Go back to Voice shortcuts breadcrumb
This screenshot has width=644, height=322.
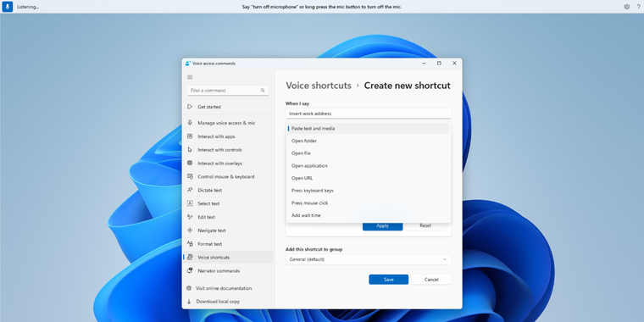tap(319, 86)
